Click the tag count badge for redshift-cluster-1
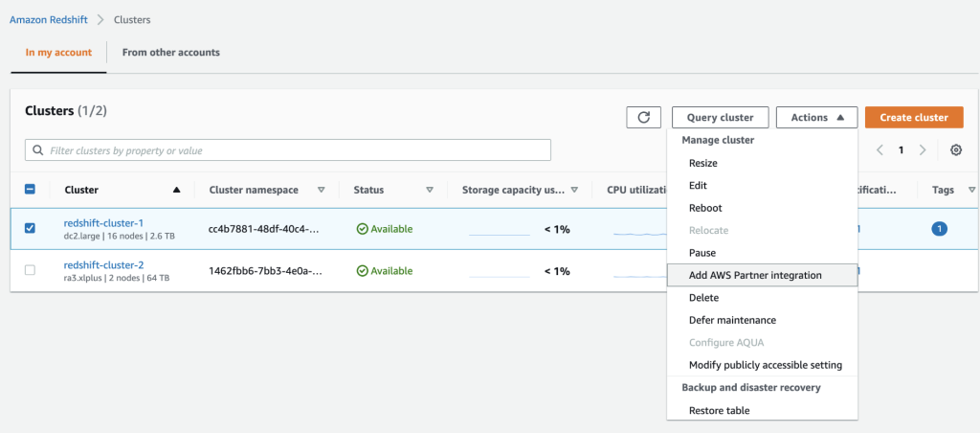This screenshot has height=433, width=980. click(939, 229)
